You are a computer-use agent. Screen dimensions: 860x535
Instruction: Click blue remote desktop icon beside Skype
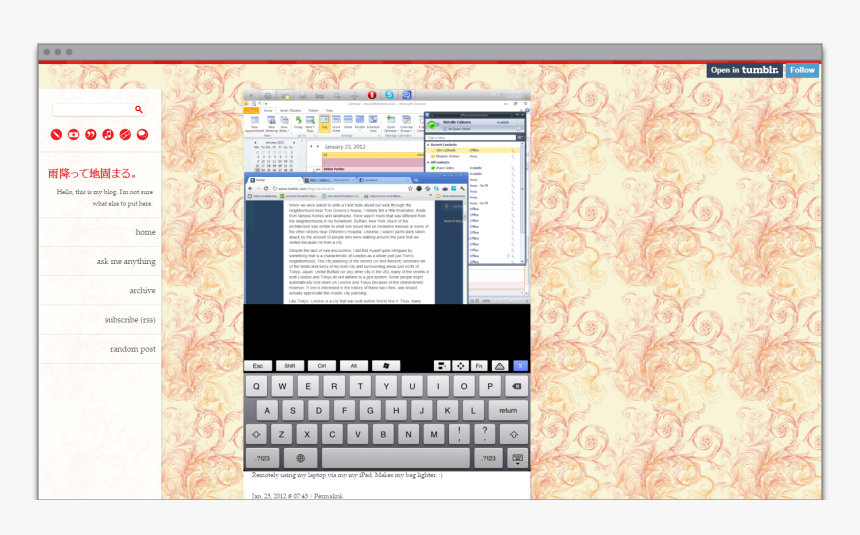[406, 95]
